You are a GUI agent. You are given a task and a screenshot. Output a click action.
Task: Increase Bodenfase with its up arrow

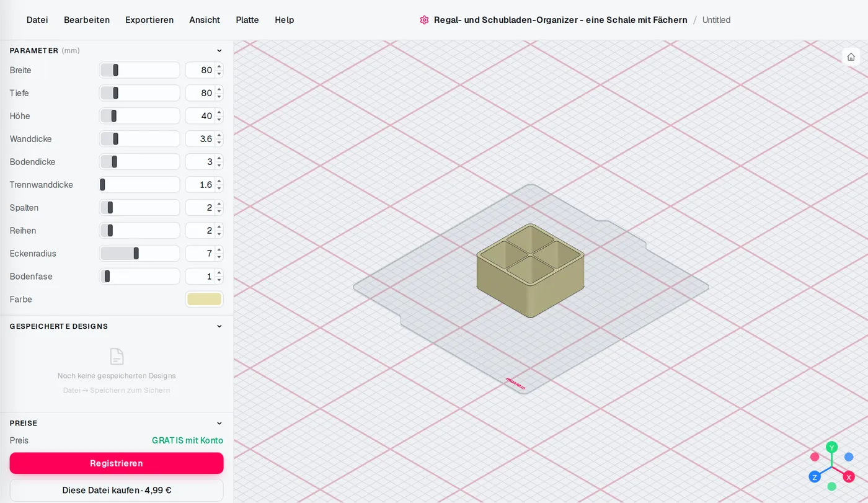click(219, 273)
